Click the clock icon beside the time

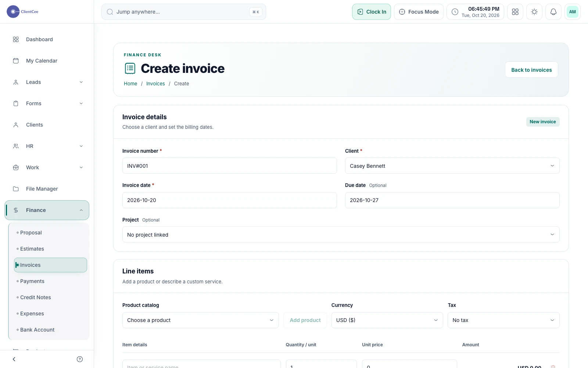(455, 12)
